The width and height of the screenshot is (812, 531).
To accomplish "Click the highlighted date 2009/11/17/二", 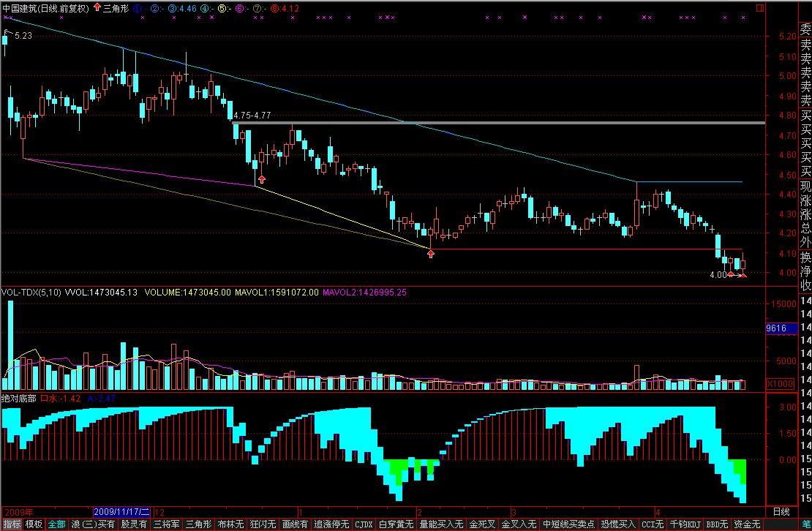I will coord(121,512).
